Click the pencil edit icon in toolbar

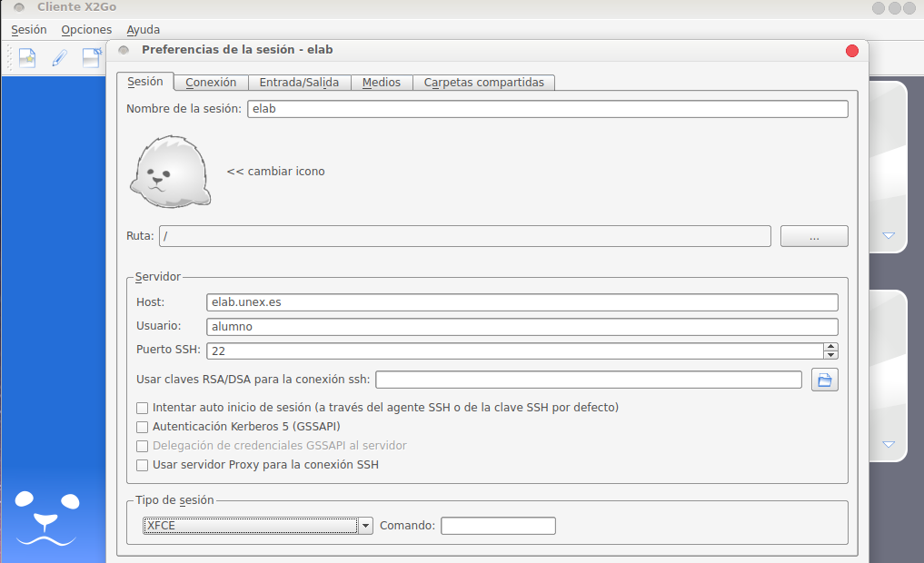pyautogui.click(x=59, y=58)
